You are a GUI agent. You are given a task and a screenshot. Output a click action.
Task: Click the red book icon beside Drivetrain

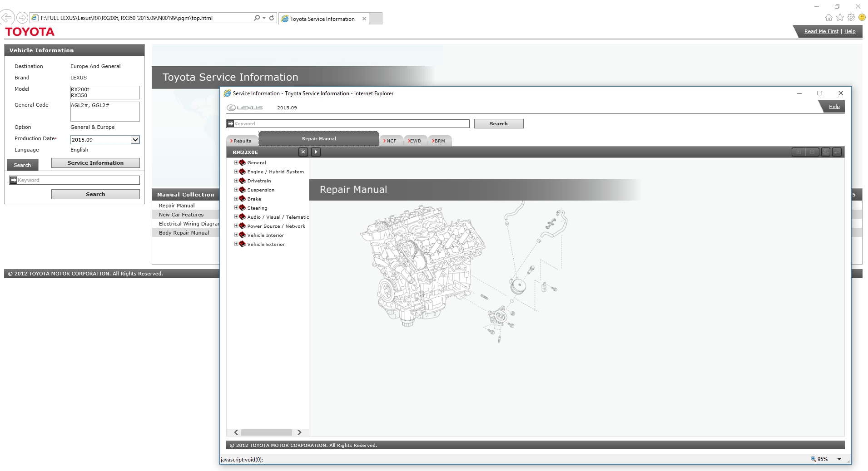243,181
